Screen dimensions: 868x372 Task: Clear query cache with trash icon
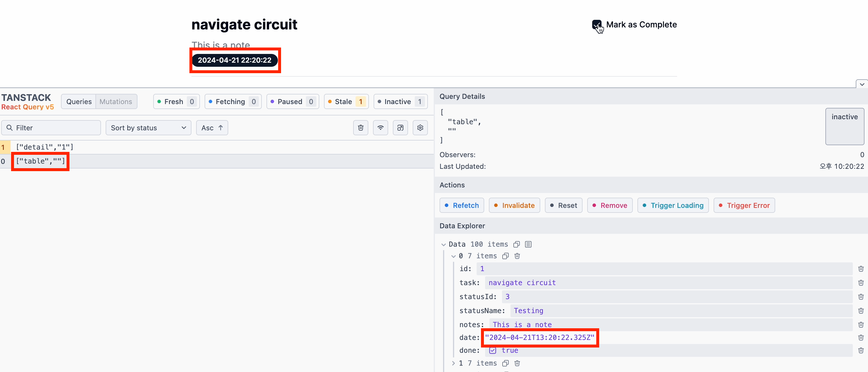pos(360,128)
